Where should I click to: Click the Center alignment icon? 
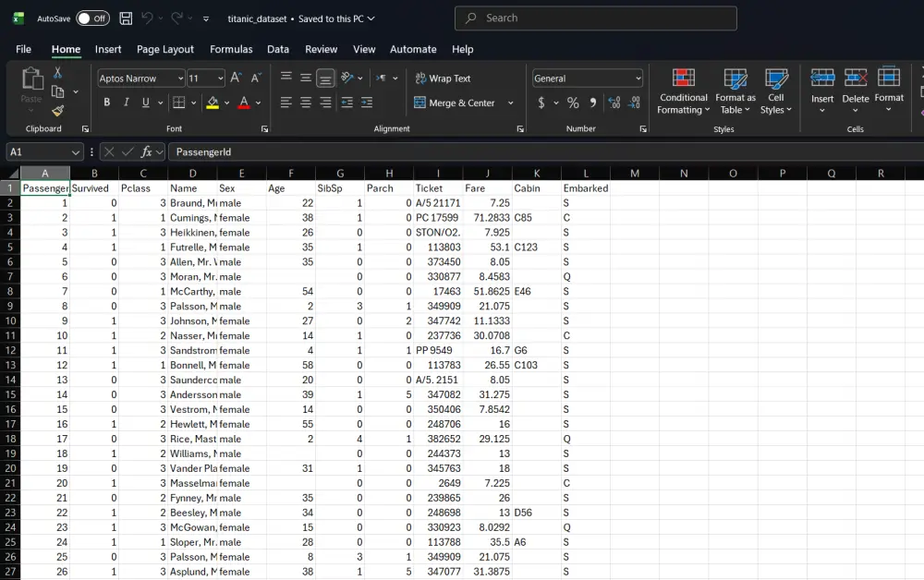[306, 103]
